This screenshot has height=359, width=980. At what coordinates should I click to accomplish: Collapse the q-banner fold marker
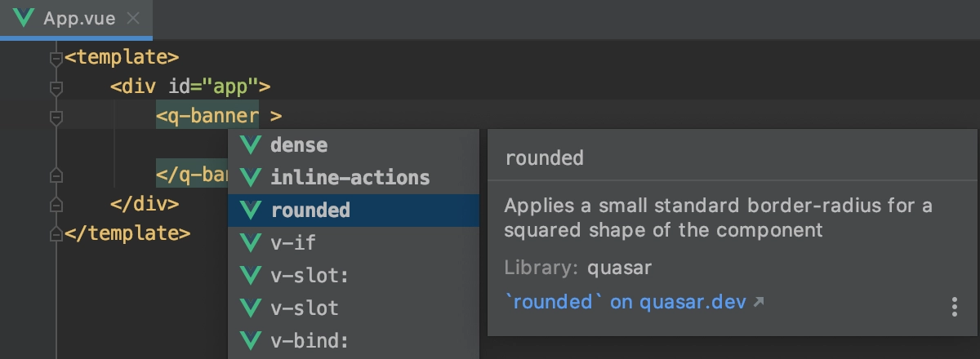pyautogui.click(x=56, y=117)
